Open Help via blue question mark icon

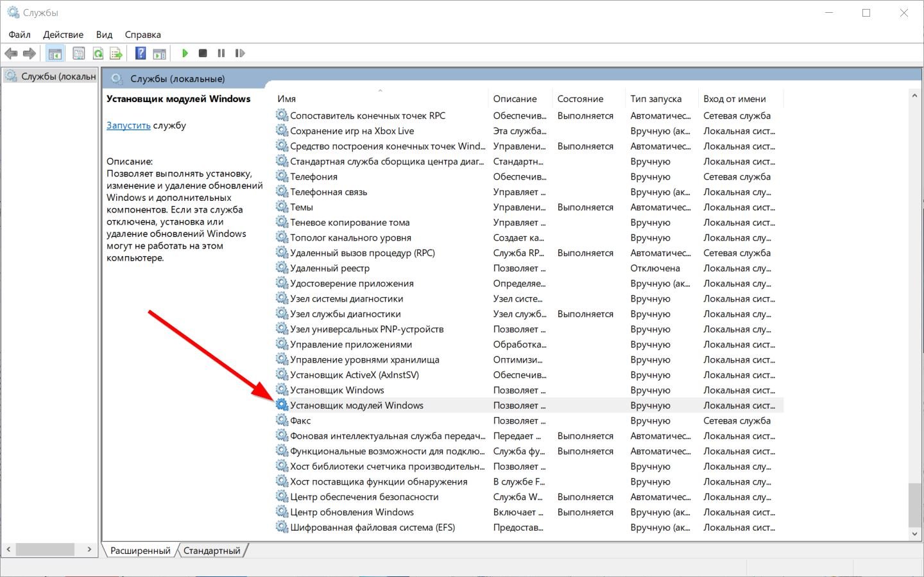(141, 53)
